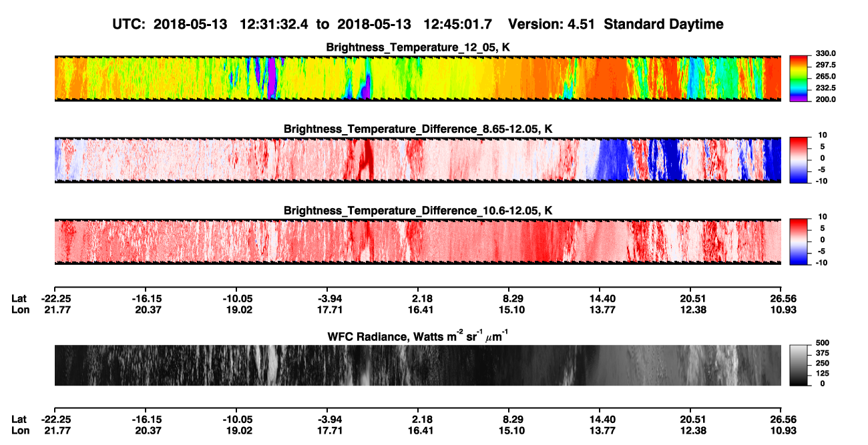
Task: Click 'Standard Daytime' in the header
Action: [x=663, y=24]
